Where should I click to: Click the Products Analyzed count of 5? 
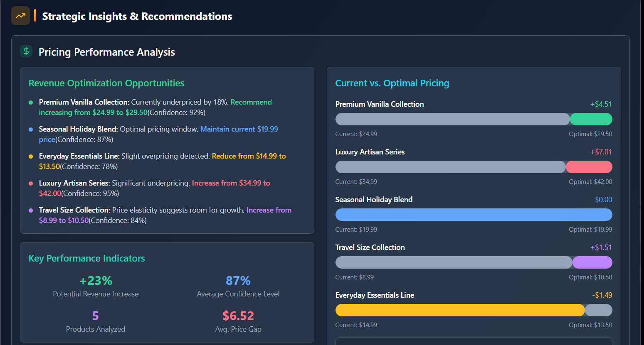point(96,316)
